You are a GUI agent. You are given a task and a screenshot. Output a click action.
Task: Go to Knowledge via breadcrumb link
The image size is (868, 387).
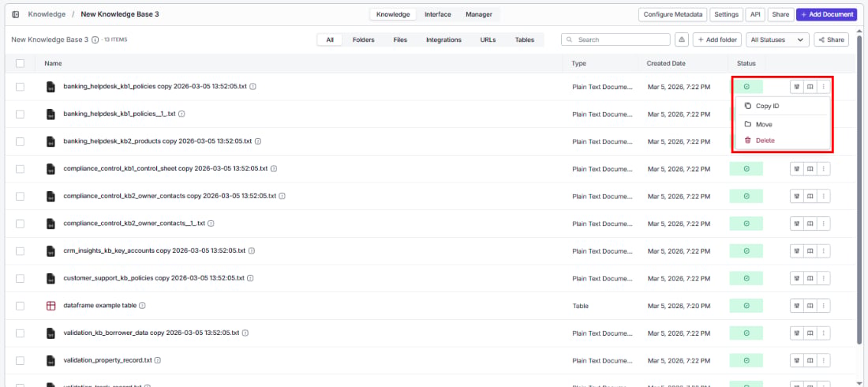(x=47, y=14)
